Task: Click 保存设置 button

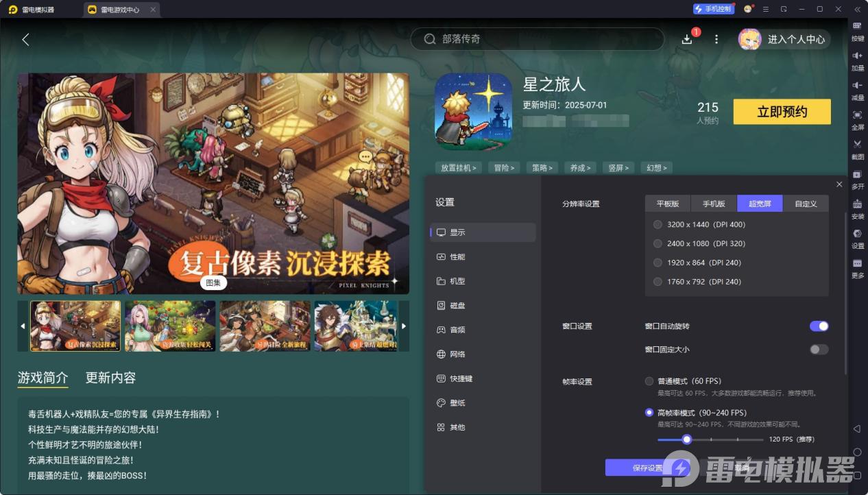Action: pos(647,468)
